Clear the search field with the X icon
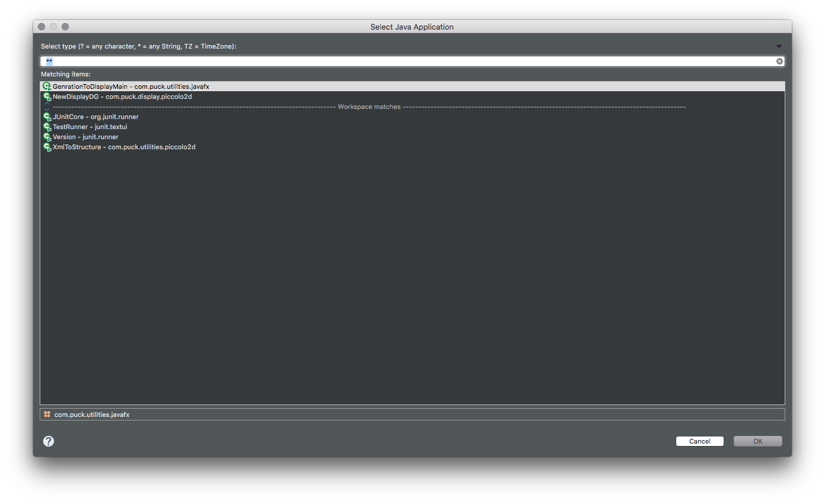 (x=779, y=62)
